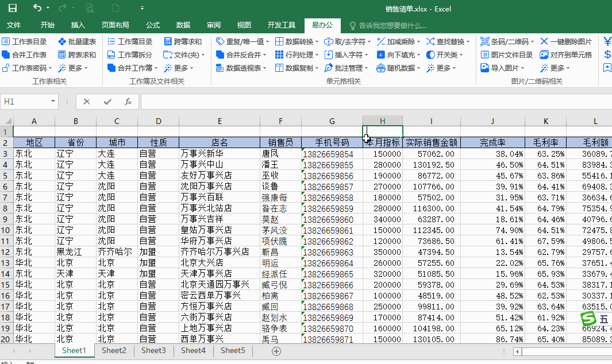Screen dimensions: 612x364
Task: Expand the Quick Access Toolbar customize arrow
Action: point(142,8)
